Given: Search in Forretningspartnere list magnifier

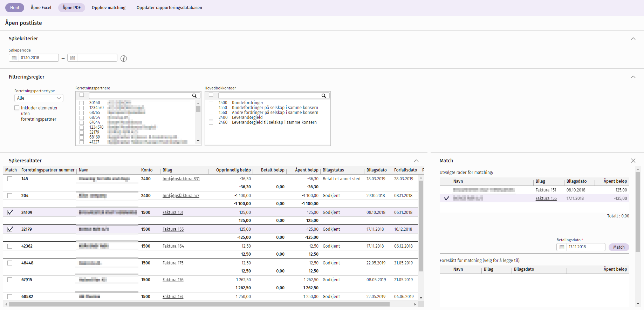Looking at the screenshot, I should tap(194, 96).
